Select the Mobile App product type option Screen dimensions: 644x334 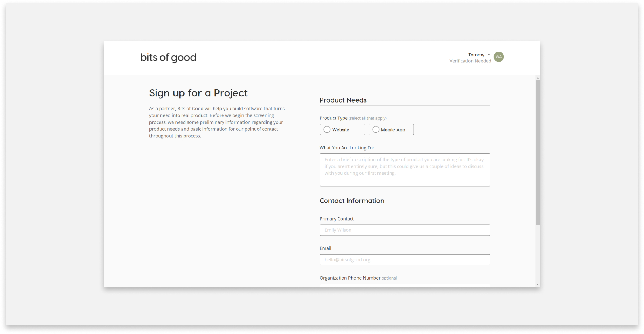[391, 130]
